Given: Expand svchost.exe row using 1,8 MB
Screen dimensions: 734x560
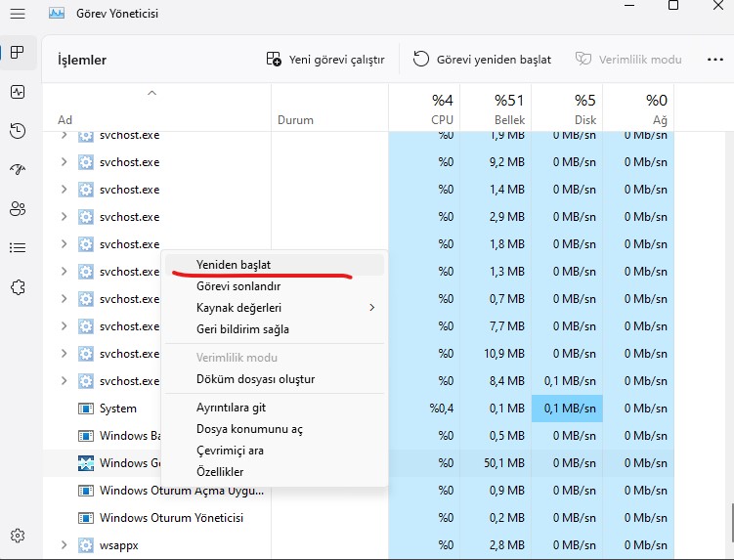Looking at the screenshot, I should (65, 244).
